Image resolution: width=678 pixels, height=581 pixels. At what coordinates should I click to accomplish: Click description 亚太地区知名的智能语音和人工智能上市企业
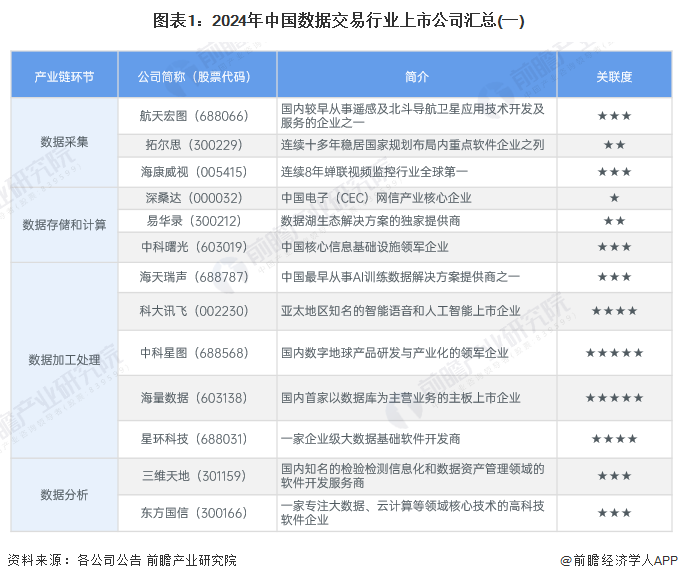point(400,311)
